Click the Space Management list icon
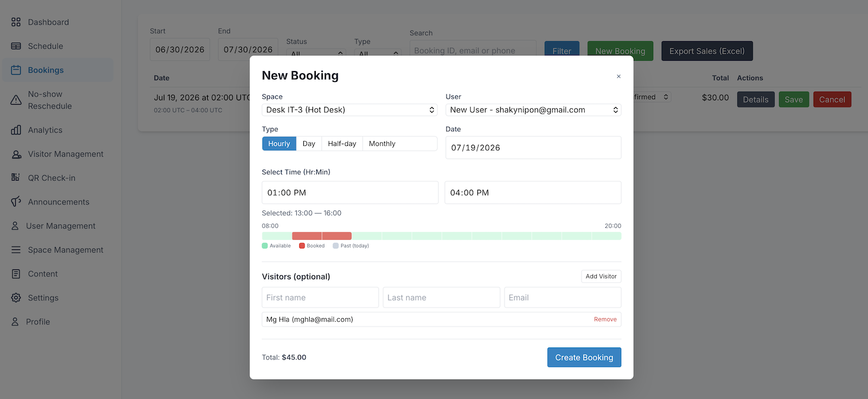 16,250
